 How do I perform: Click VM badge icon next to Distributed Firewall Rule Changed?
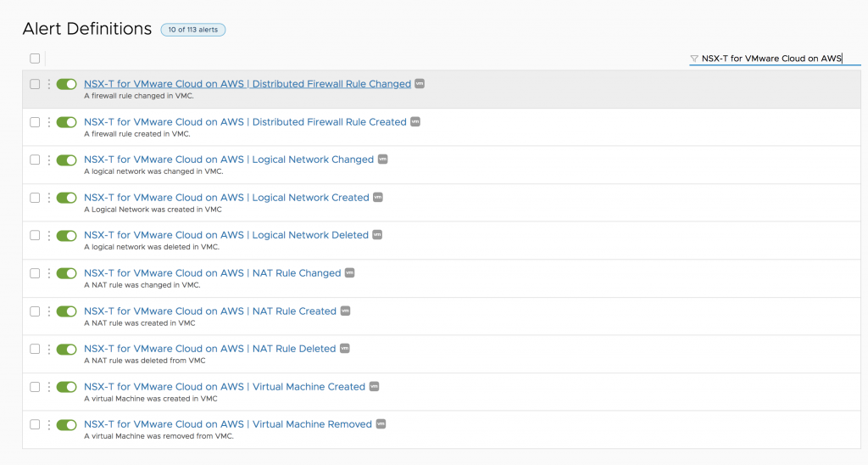(x=419, y=84)
